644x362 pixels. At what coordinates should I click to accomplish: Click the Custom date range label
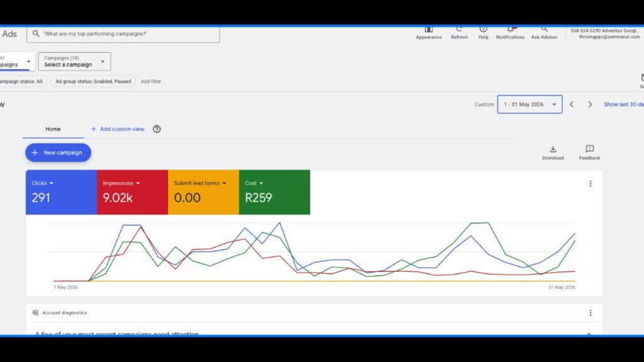coord(484,105)
